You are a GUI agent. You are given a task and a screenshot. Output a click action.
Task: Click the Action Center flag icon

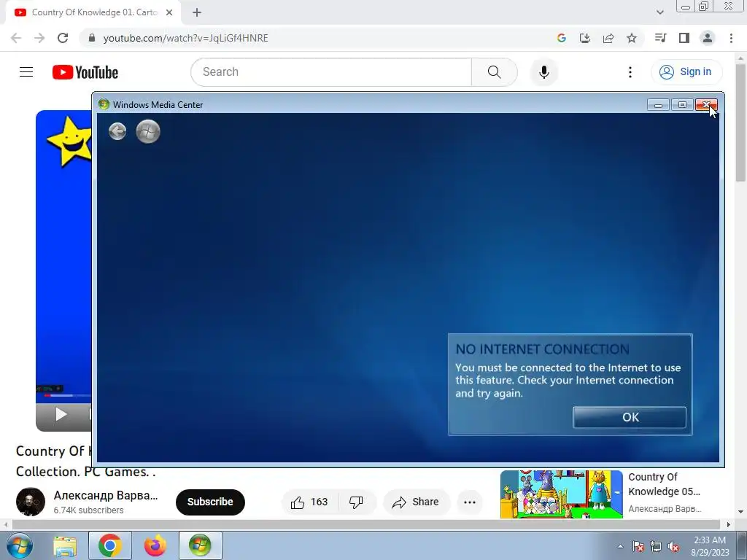[638, 546]
